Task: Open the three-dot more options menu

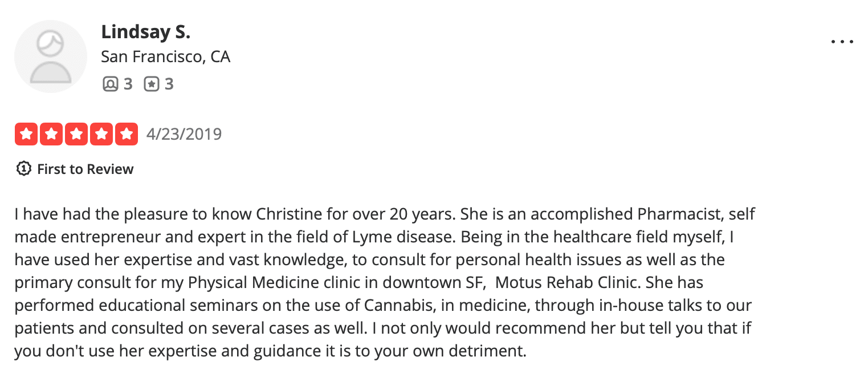Action: pyautogui.click(x=842, y=42)
